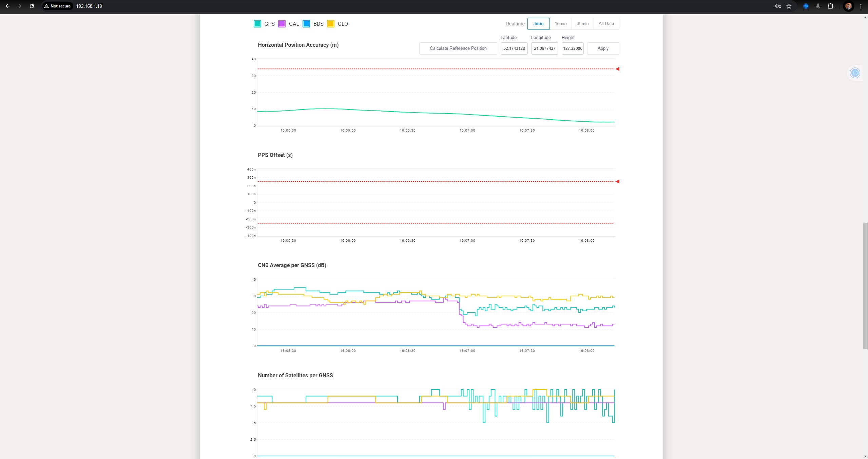Click the Longitude input field

(544, 48)
